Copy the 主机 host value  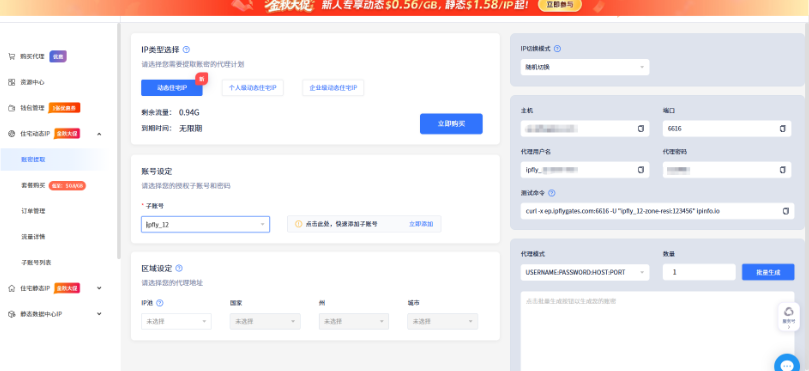(x=641, y=128)
